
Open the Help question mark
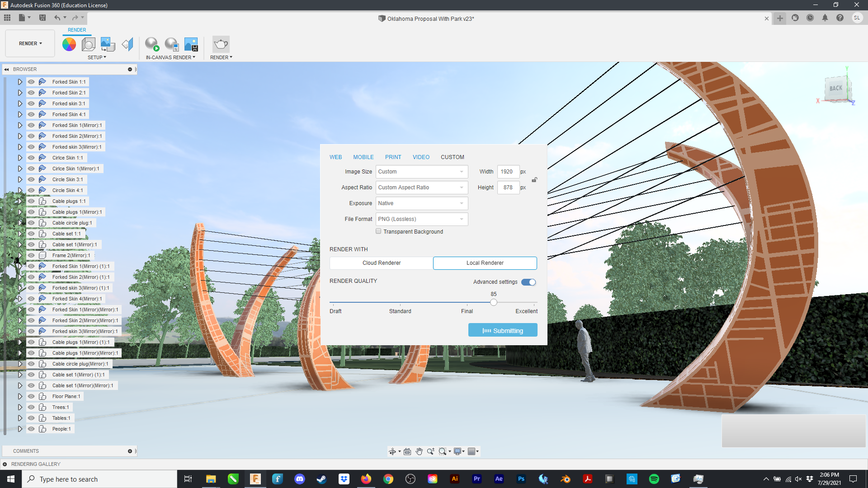coord(840,18)
